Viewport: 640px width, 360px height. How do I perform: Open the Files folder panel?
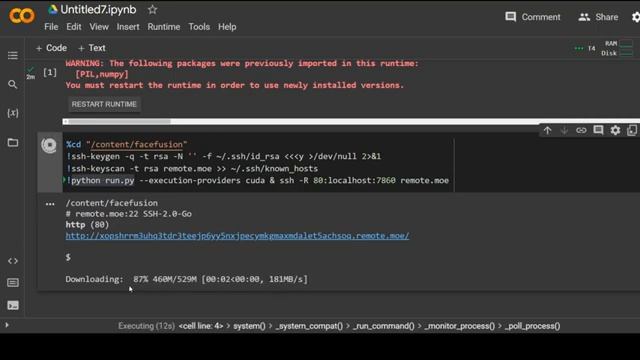(13, 142)
